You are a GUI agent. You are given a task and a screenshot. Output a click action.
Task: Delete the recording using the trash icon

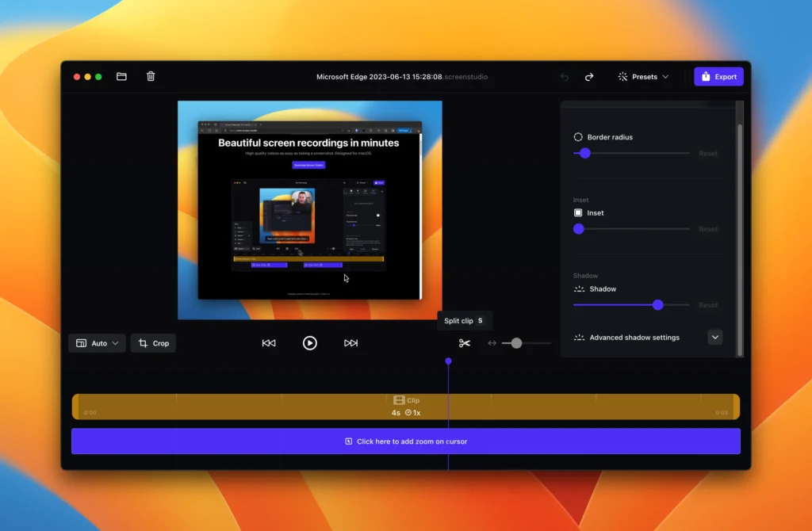(150, 76)
